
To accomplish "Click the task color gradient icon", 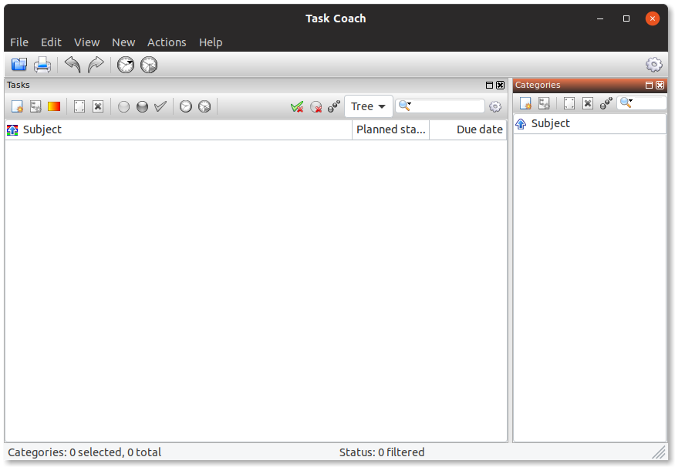I will coord(54,106).
